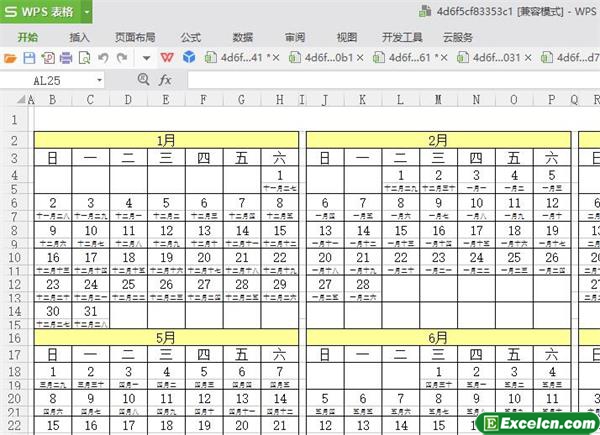Click the 1月 month header cell
The width and height of the screenshot is (600, 435).
166,140
